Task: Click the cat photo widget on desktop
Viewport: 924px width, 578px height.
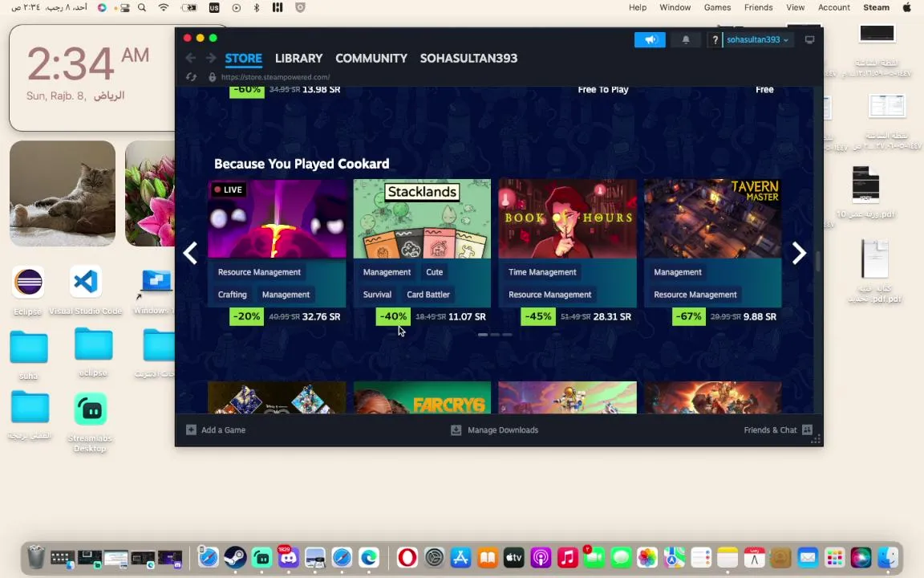Action: [x=63, y=193]
